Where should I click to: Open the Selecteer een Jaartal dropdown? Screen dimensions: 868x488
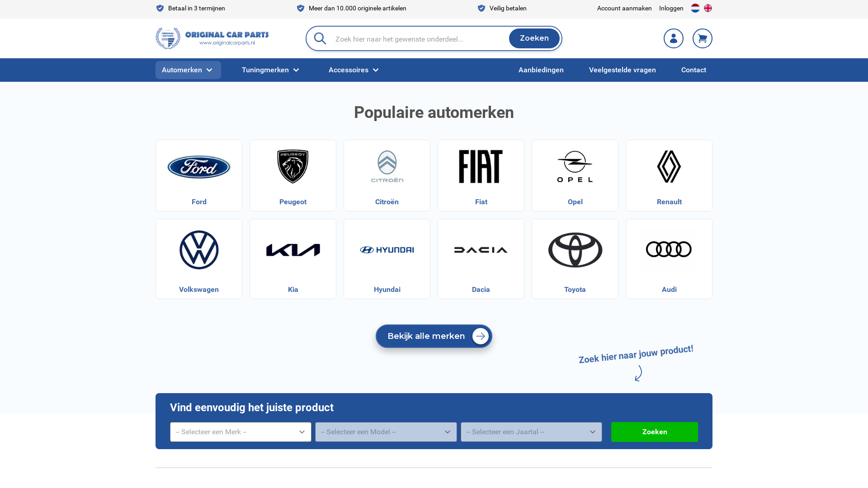click(x=531, y=432)
